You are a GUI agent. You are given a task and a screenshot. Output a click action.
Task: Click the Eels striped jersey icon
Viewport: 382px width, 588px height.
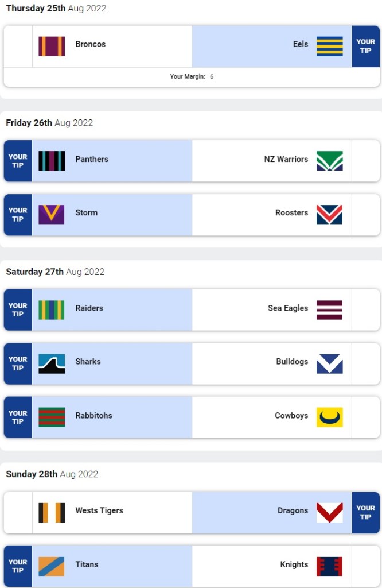click(x=329, y=46)
